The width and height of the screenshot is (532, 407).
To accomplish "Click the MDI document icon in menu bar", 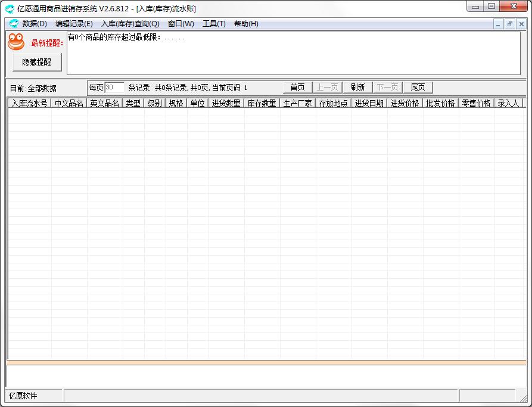I will coord(14,23).
